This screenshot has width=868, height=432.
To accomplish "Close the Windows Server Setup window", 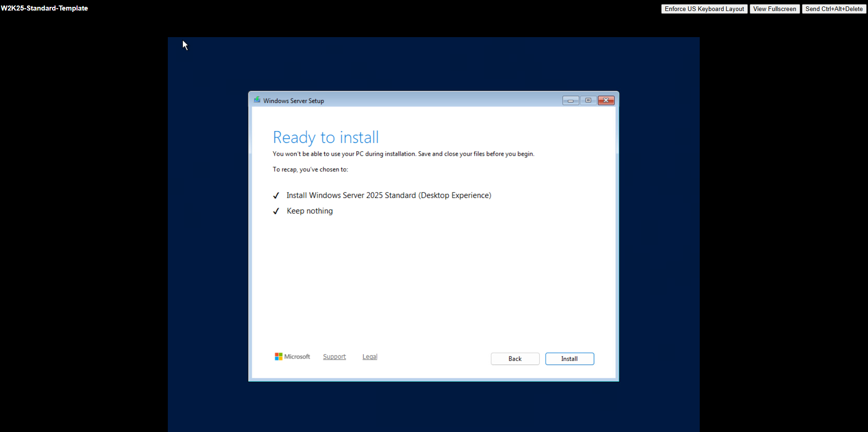I will (606, 100).
